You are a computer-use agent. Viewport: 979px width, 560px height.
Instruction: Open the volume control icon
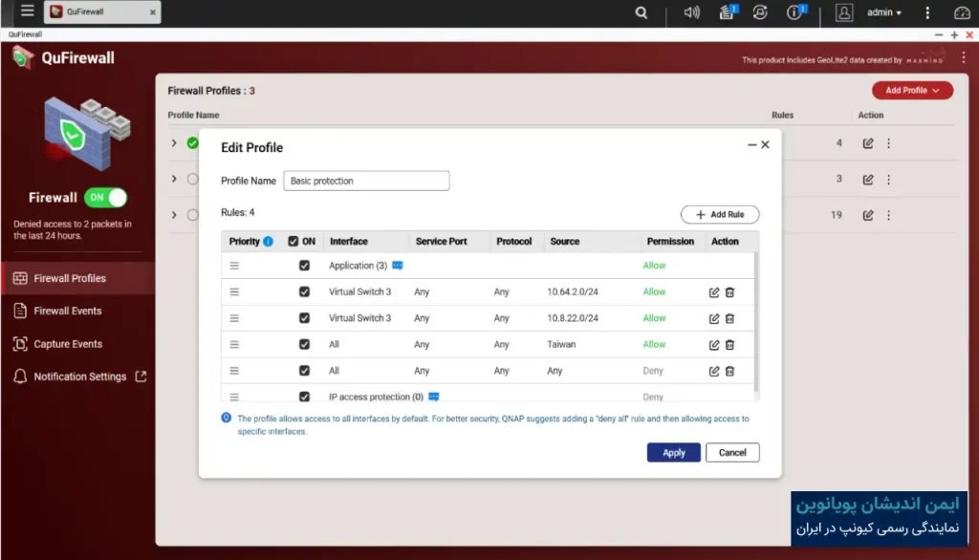691,12
